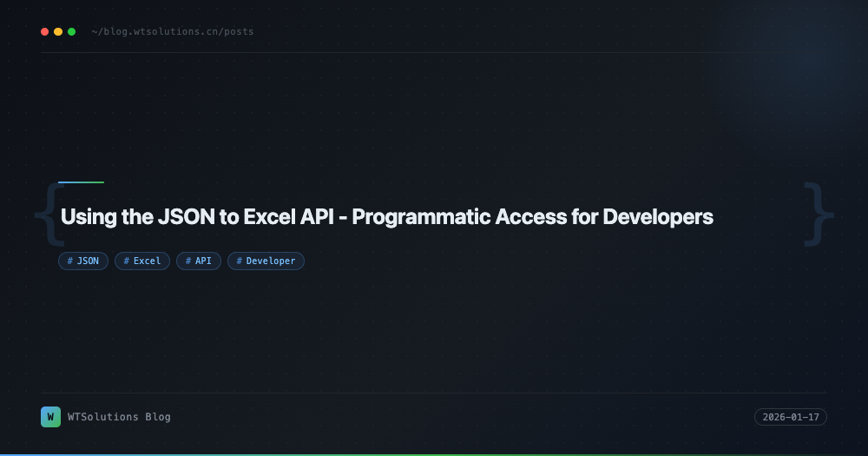Select the # Excel tag
This screenshot has height=456, width=868.
pyautogui.click(x=142, y=261)
